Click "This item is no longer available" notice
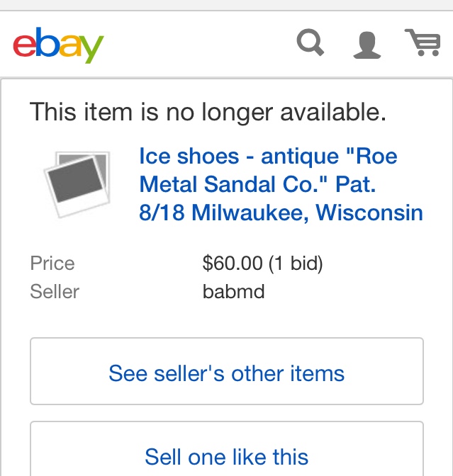 [x=208, y=112]
